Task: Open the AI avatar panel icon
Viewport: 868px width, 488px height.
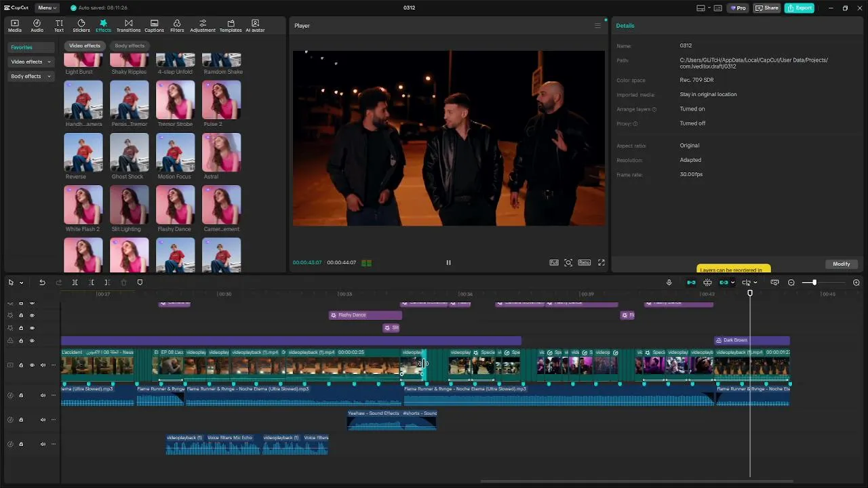Action: point(255,26)
